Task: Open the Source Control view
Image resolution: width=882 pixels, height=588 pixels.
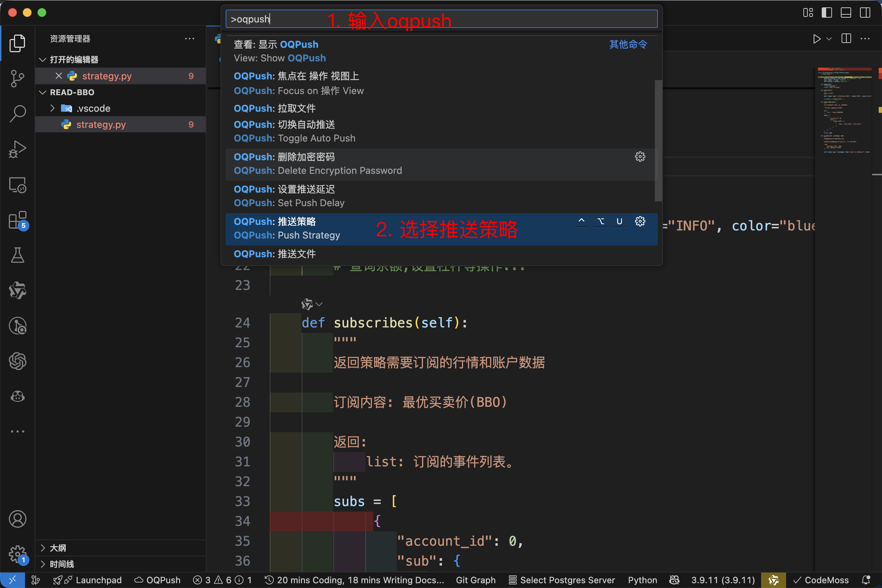Action: pyautogui.click(x=17, y=78)
